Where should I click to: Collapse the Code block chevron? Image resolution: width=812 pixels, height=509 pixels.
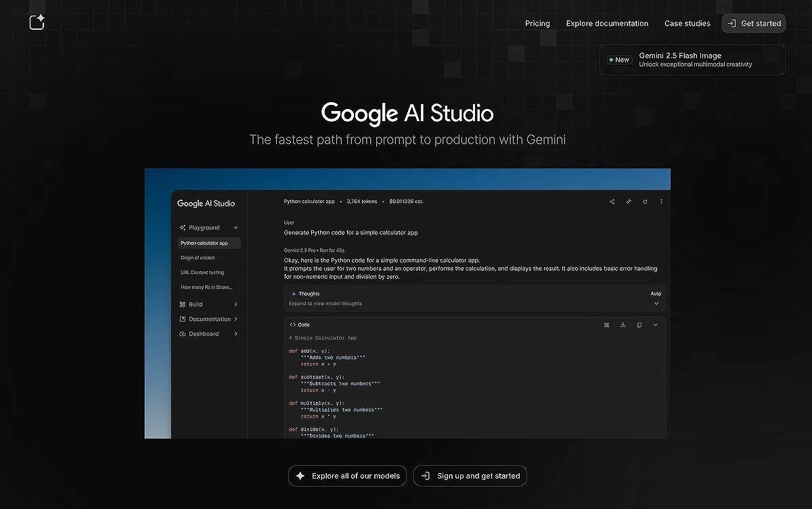coord(655,325)
